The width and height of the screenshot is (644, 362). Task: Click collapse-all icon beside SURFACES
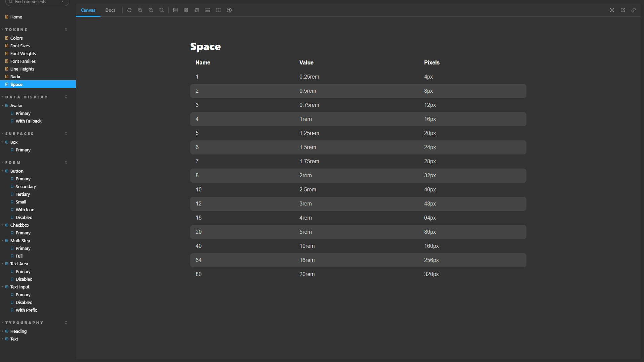coord(66,134)
